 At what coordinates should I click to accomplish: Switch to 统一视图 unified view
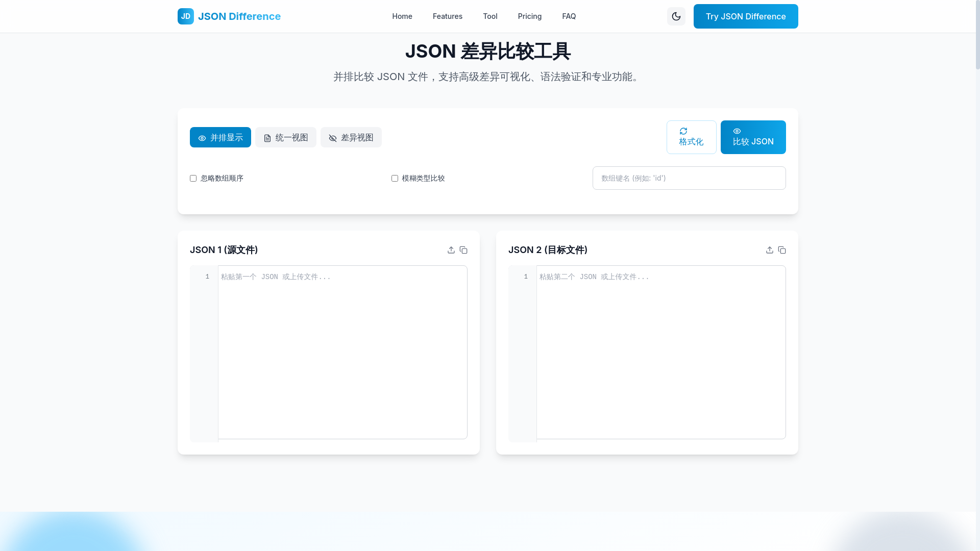click(286, 137)
